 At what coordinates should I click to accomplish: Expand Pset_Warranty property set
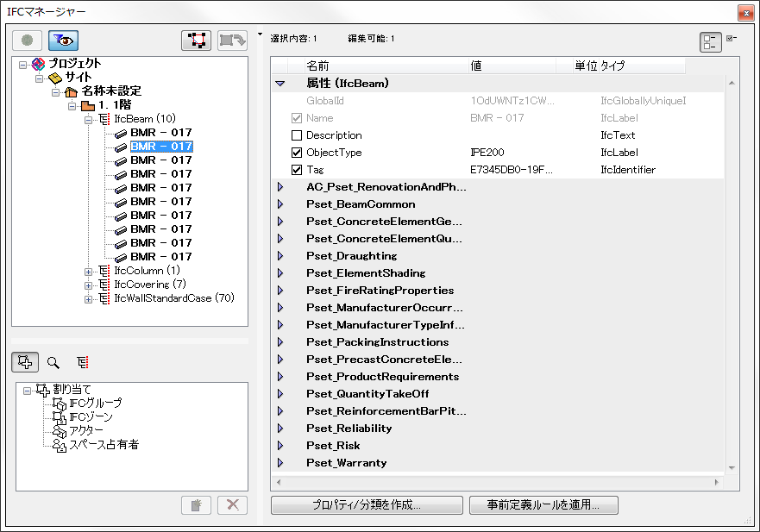[280, 463]
